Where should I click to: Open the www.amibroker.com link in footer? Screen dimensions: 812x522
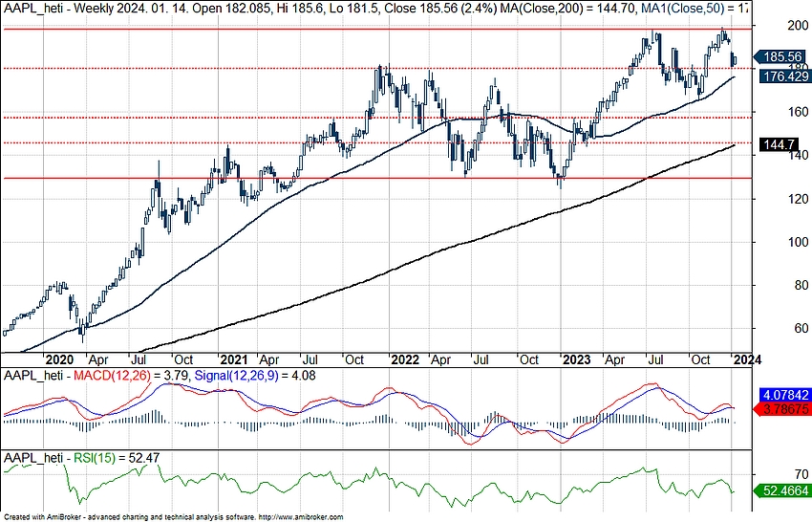301,517
